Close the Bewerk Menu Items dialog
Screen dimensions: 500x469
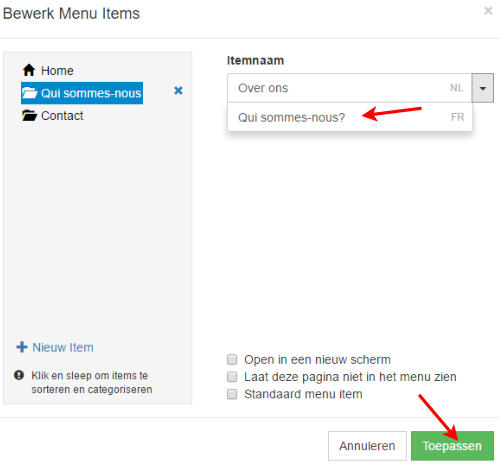(488, 11)
